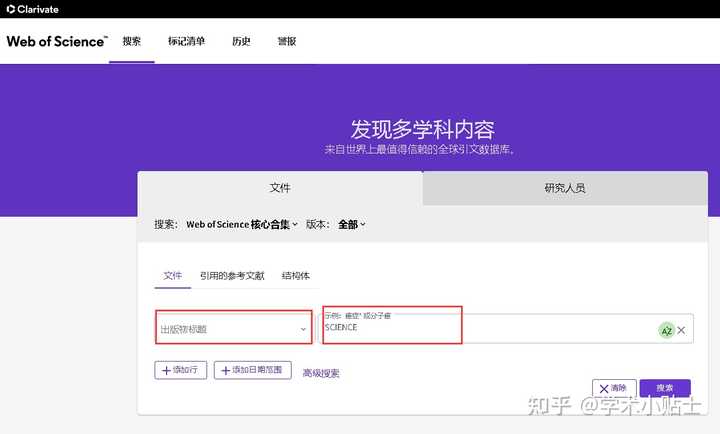Go to the 历史 navigation item
Image resolution: width=720 pixels, height=434 pixels.
pos(241,41)
